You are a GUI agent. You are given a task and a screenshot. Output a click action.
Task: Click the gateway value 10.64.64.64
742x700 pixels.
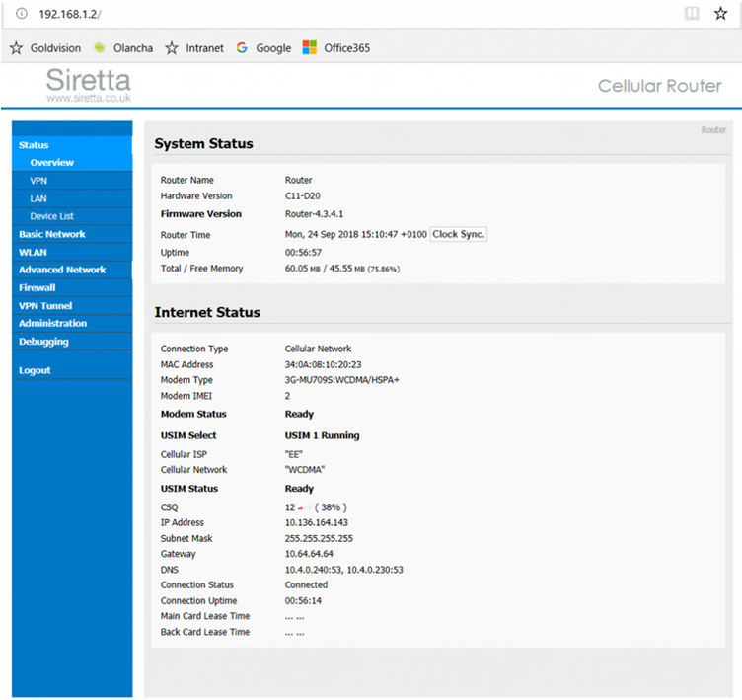click(x=309, y=554)
